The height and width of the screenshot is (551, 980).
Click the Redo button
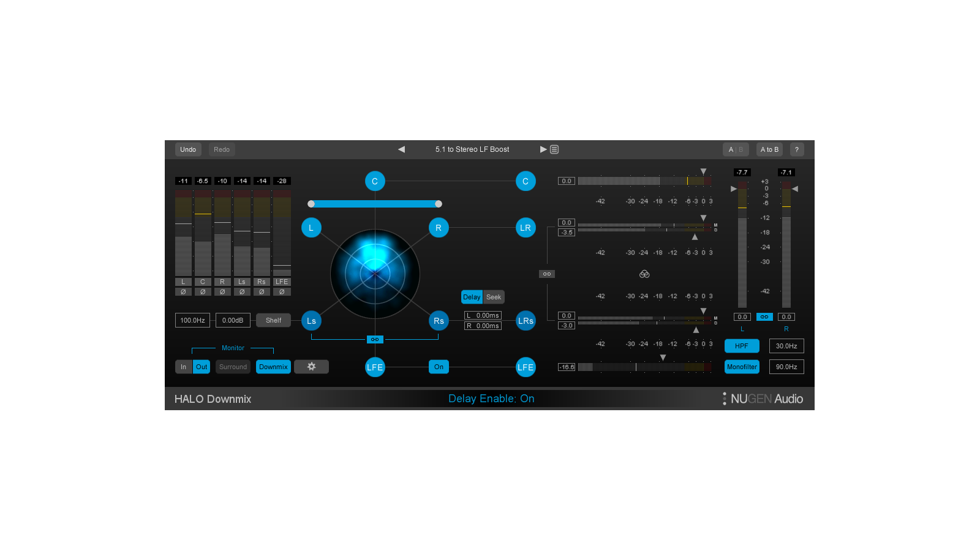tap(222, 149)
